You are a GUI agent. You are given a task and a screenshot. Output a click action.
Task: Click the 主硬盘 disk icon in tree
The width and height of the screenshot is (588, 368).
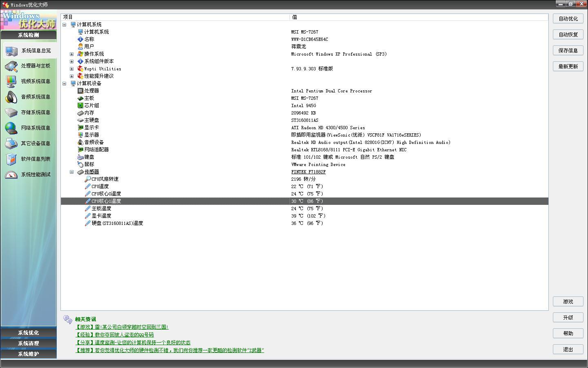pyautogui.click(x=80, y=120)
